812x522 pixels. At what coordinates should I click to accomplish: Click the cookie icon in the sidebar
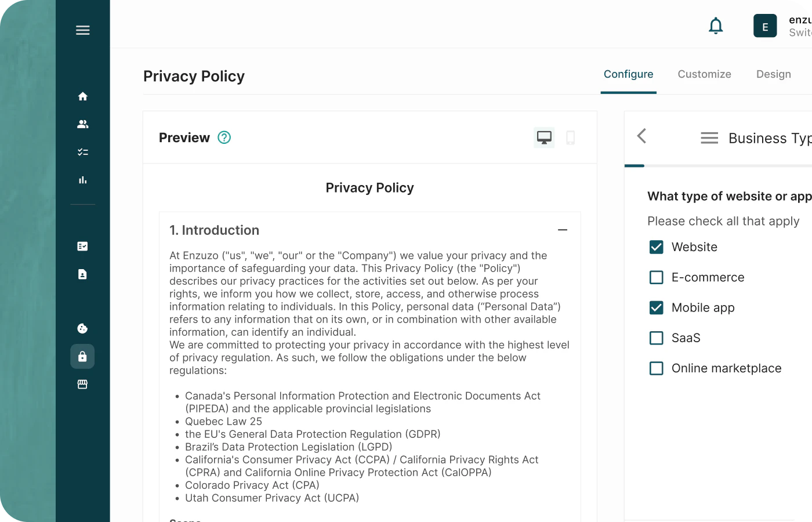click(82, 328)
